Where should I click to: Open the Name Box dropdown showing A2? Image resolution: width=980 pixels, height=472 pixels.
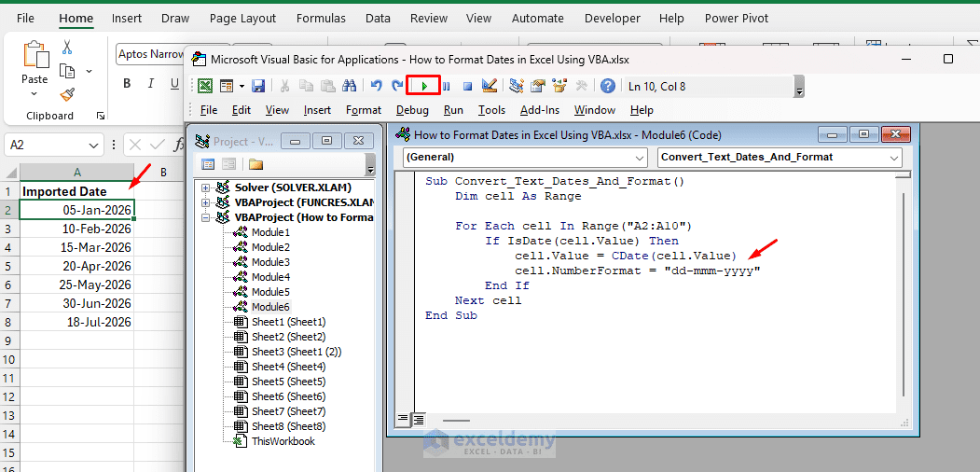click(94, 145)
